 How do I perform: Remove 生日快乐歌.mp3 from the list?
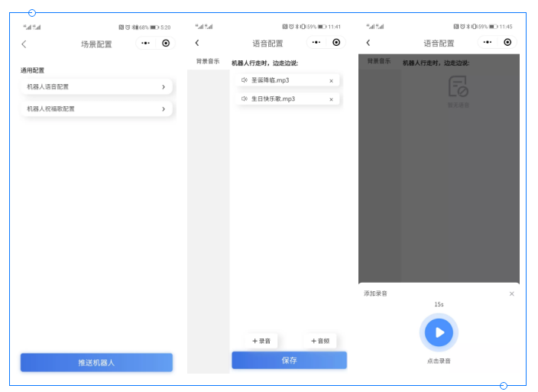(x=331, y=99)
